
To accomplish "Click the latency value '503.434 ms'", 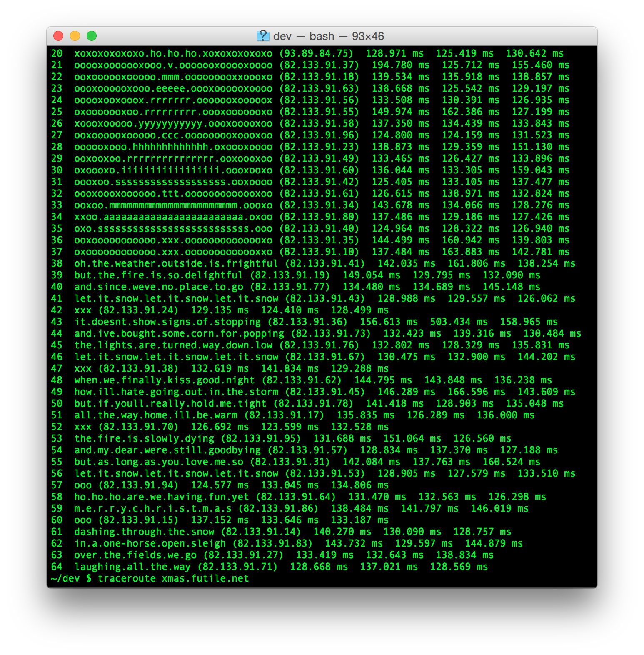I will coord(459,322).
